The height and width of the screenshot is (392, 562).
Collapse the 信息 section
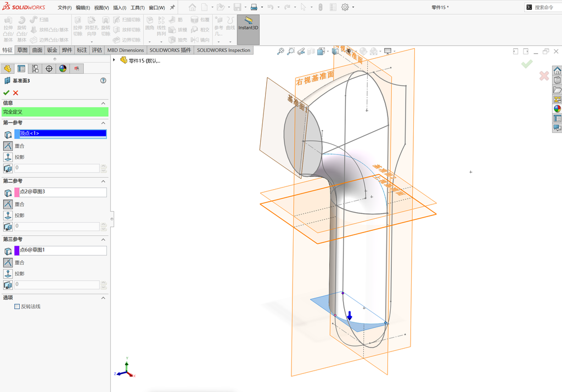coord(103,103)
